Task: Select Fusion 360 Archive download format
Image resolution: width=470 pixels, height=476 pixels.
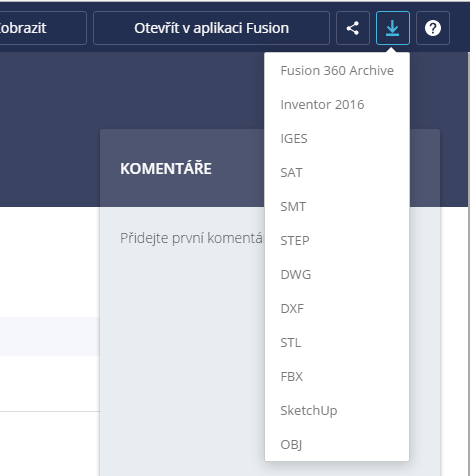Action: 337,71
